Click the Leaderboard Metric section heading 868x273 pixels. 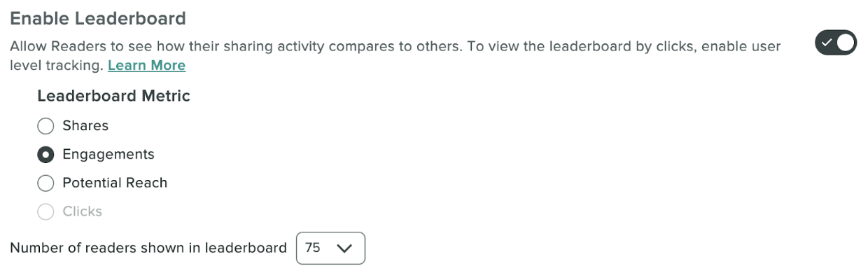click(113, 97)
